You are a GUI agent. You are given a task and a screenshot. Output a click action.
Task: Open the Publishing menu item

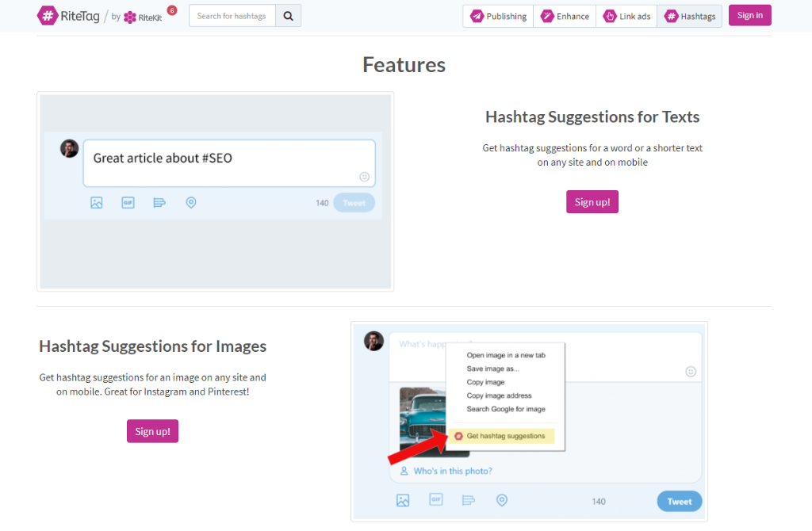tap(498, 16)
